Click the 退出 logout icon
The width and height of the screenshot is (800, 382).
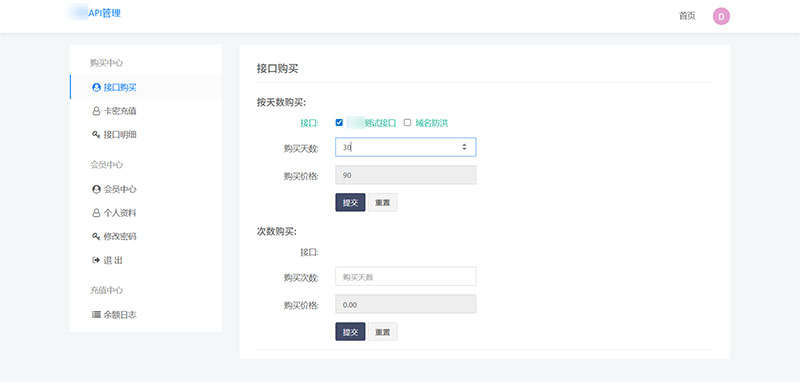point(96,261)
